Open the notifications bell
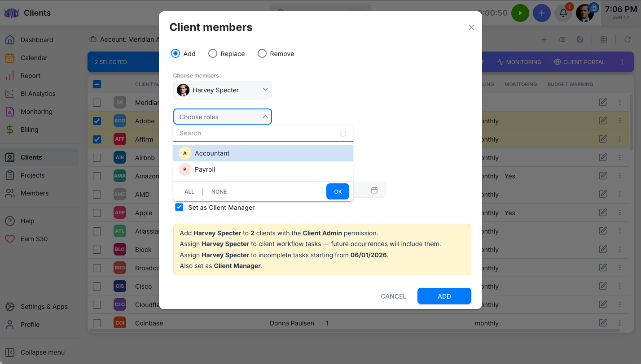Viewport: 641px width, 364px height. (563, 13)
